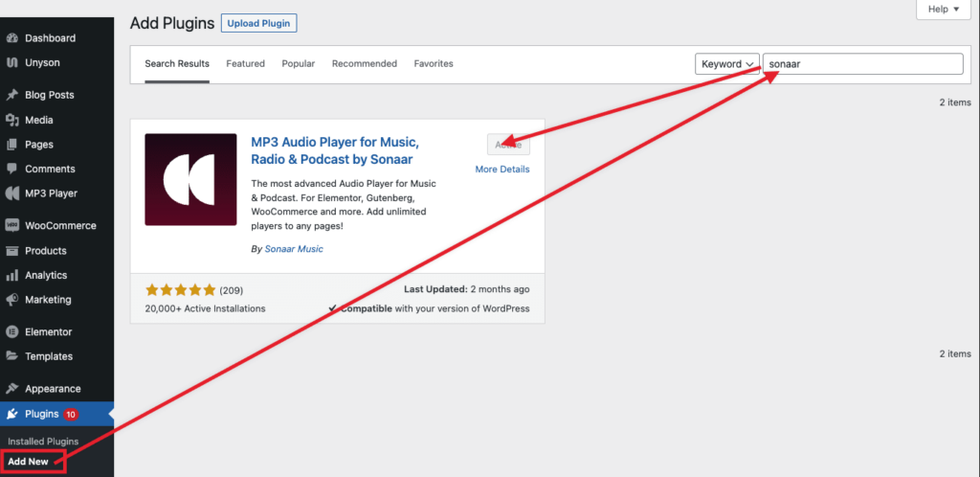Screen dimensions: 980x477
Task: Click the Marketing megaphone icon
Action: (11, 300)
